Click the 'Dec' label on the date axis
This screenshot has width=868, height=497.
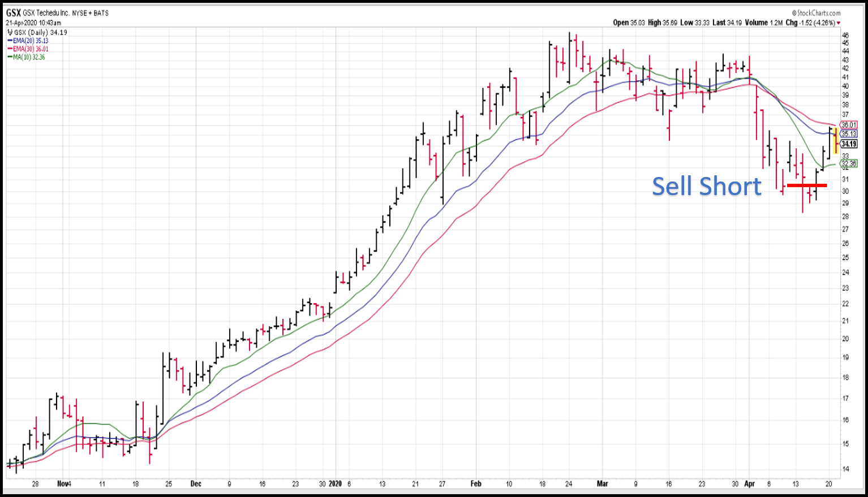(196, 484)
